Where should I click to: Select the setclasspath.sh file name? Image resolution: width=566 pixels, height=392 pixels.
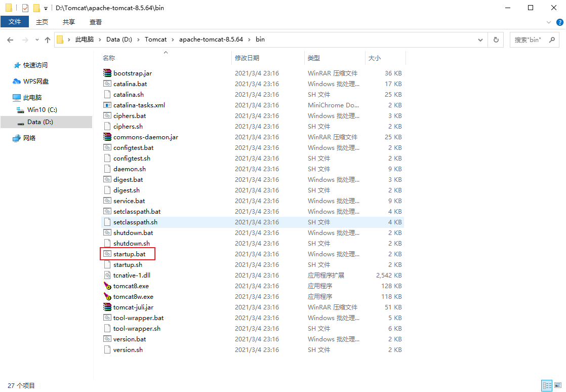(135, 222)
